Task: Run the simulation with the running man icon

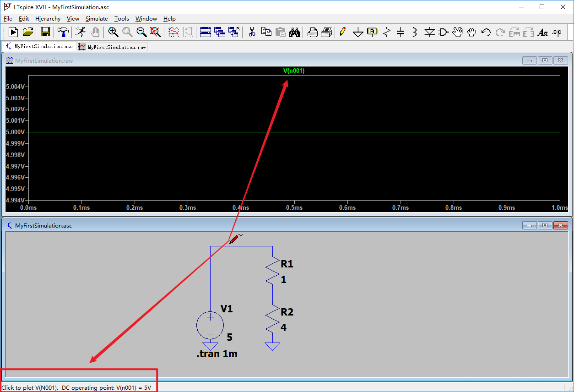Action: (81, 32)
